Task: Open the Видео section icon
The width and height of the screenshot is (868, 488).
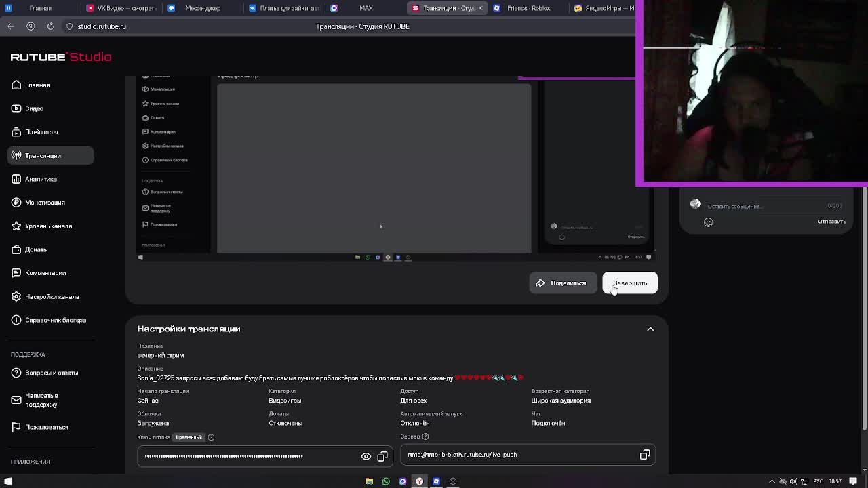Action: click(16, 108)
